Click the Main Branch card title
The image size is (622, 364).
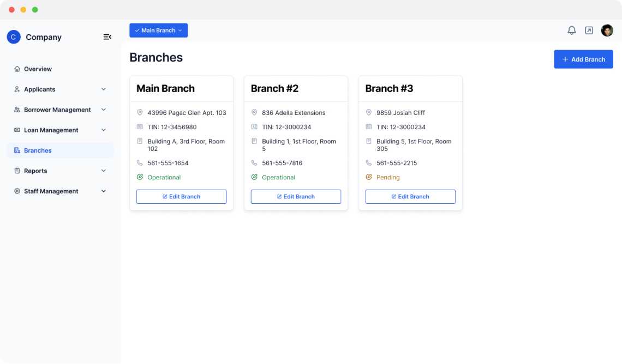point(165,88)
